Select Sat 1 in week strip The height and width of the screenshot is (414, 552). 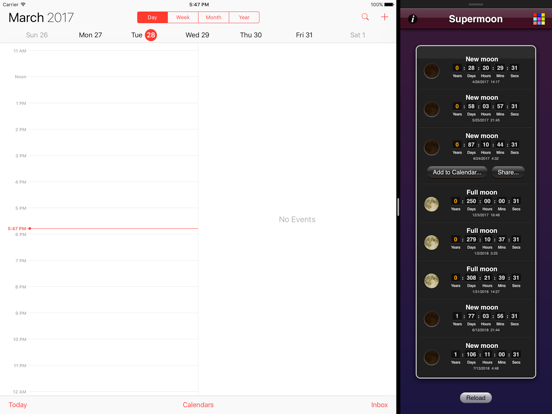coord(358,35)
